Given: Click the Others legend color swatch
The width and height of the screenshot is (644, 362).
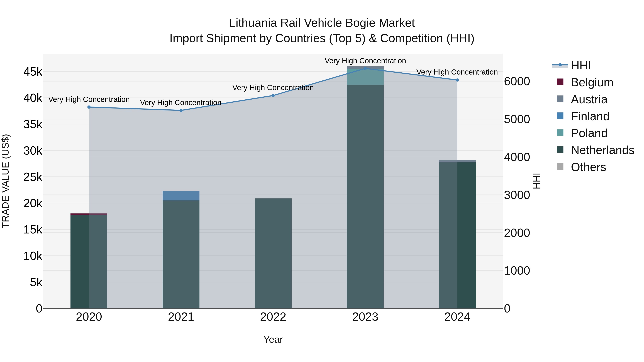Looking at the screenshot, I should coord(560,166).
